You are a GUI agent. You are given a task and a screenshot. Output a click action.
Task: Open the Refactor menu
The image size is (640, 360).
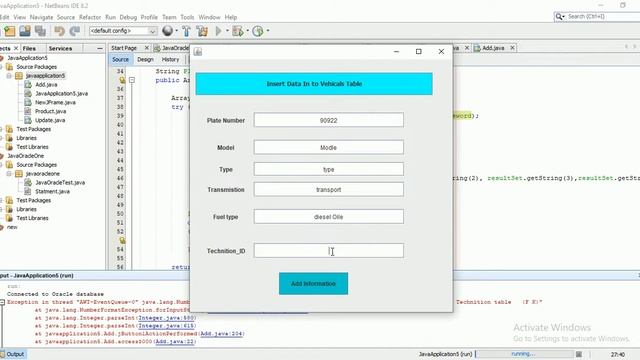click(x=90, y=17)
